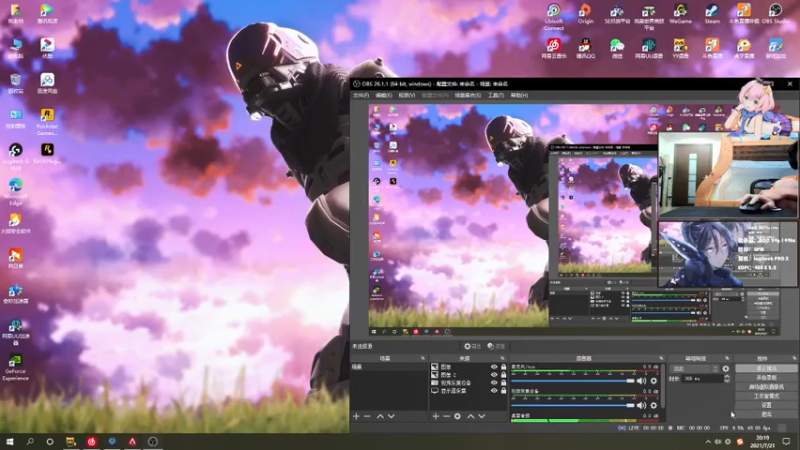Pop out the Scene Transitions dock panel

pos(727,358)
